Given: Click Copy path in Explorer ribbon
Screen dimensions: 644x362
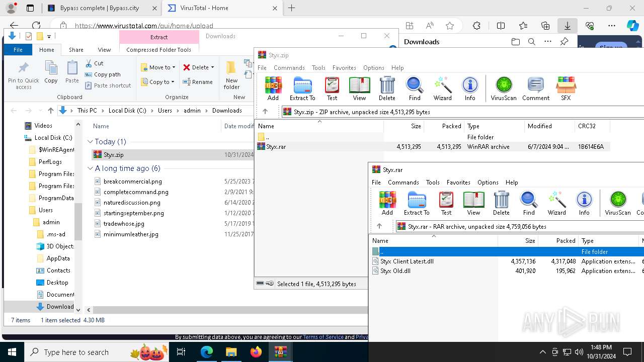Looking at the screenshot, I should (x=103, y=74).
